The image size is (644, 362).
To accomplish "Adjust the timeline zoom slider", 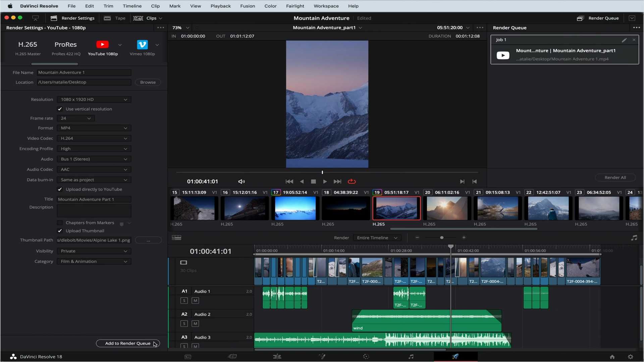I will click(441, 237).
